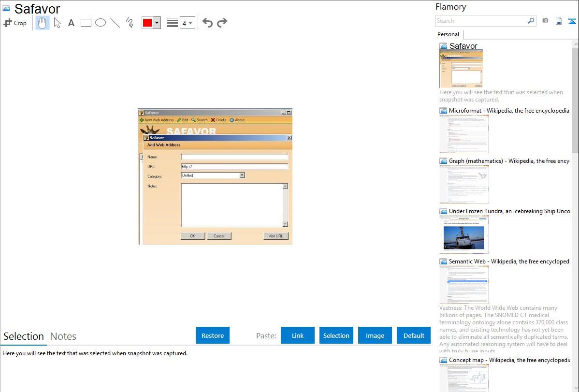Switch to the Notes tab

point(63,336)
